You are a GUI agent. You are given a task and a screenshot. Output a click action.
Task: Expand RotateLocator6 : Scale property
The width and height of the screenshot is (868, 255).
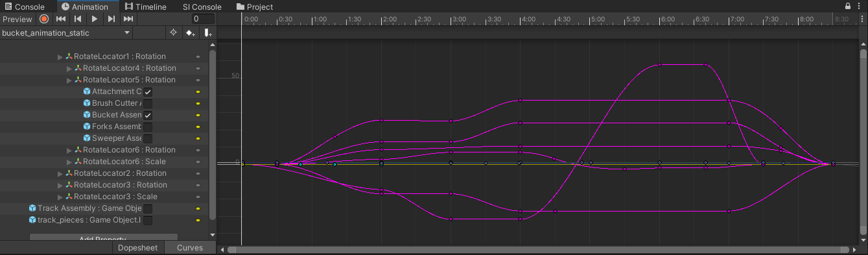click(x=69, y=162)
